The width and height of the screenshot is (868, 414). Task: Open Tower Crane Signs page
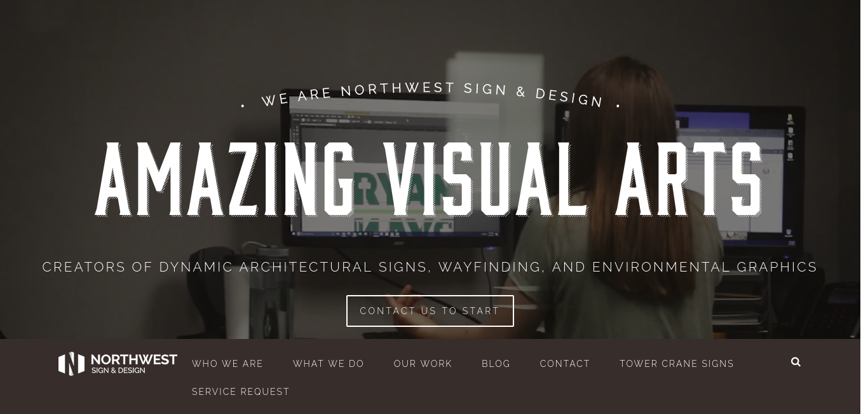click(677, 364)
